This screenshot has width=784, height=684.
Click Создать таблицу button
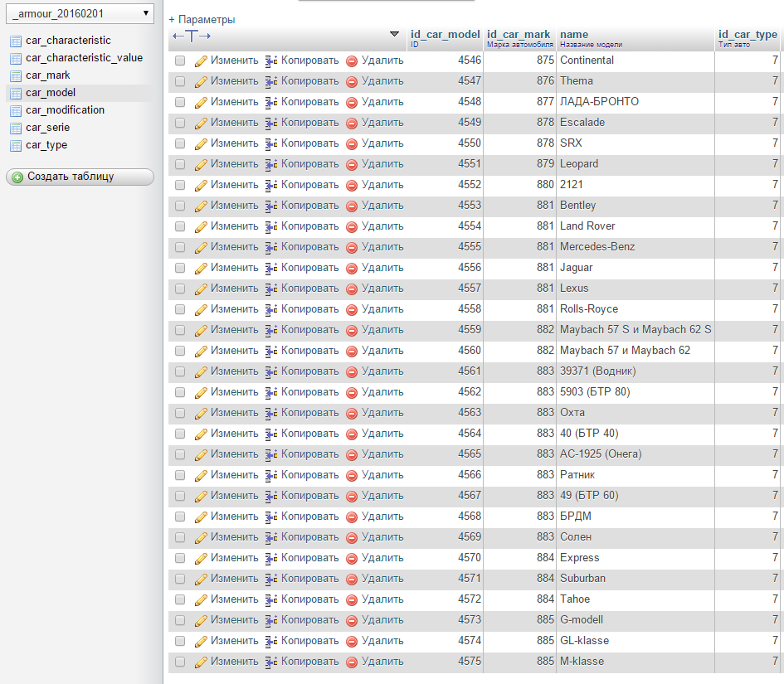tap(80, 177)
